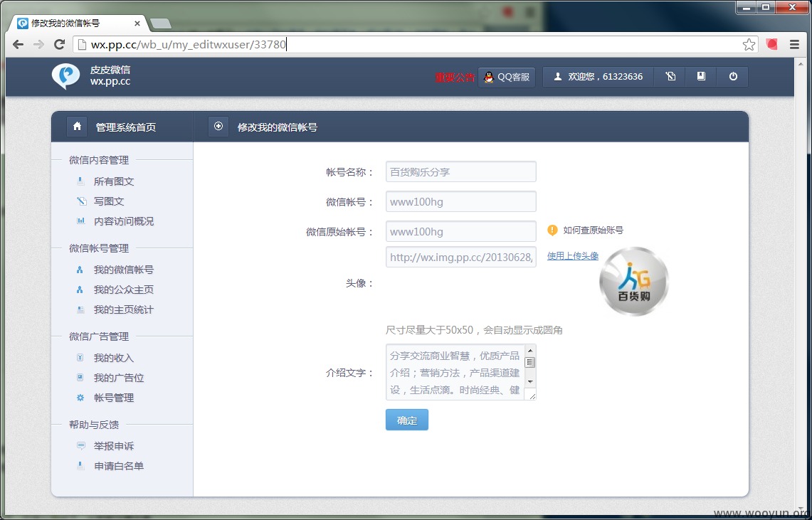Click the textarea scroll up arrow

(x=529, y=350)
